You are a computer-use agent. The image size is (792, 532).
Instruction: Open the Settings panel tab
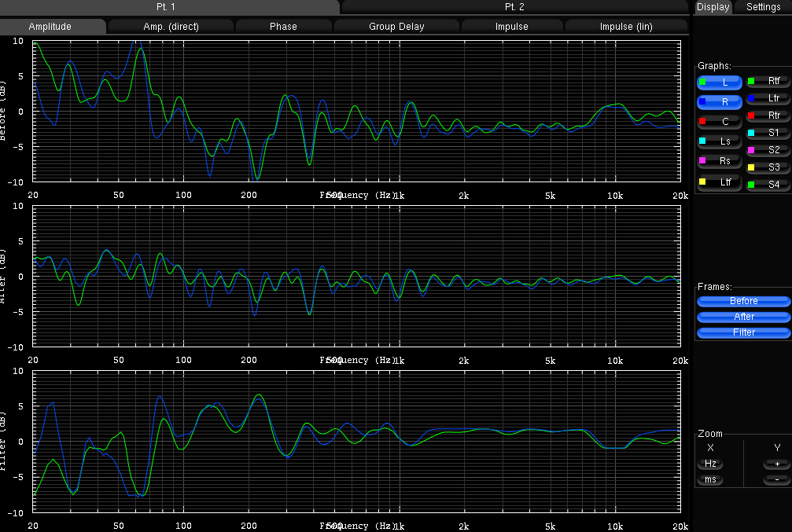(x=763, y=7)
